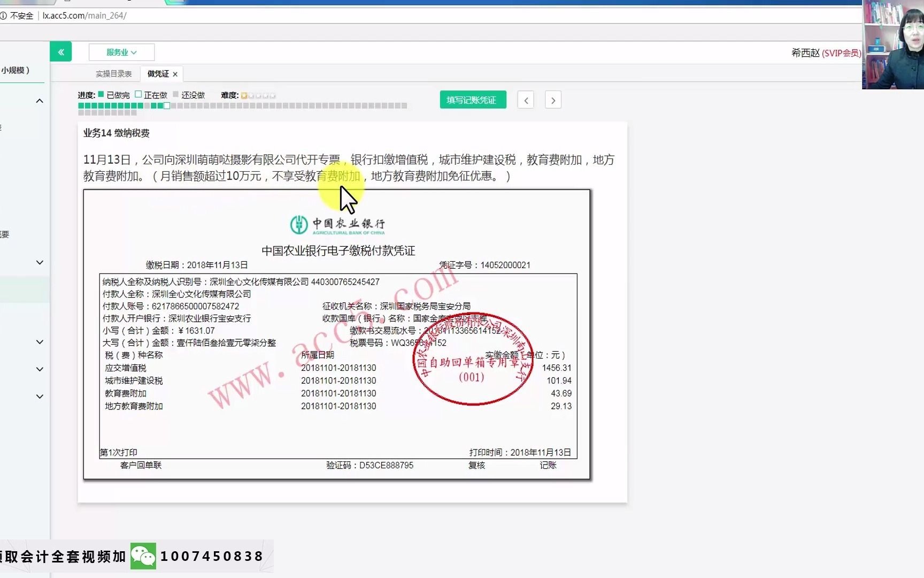Click 城市维护建设税 row label
Viewport: 924px width, 578px height.
coord(134,381)
